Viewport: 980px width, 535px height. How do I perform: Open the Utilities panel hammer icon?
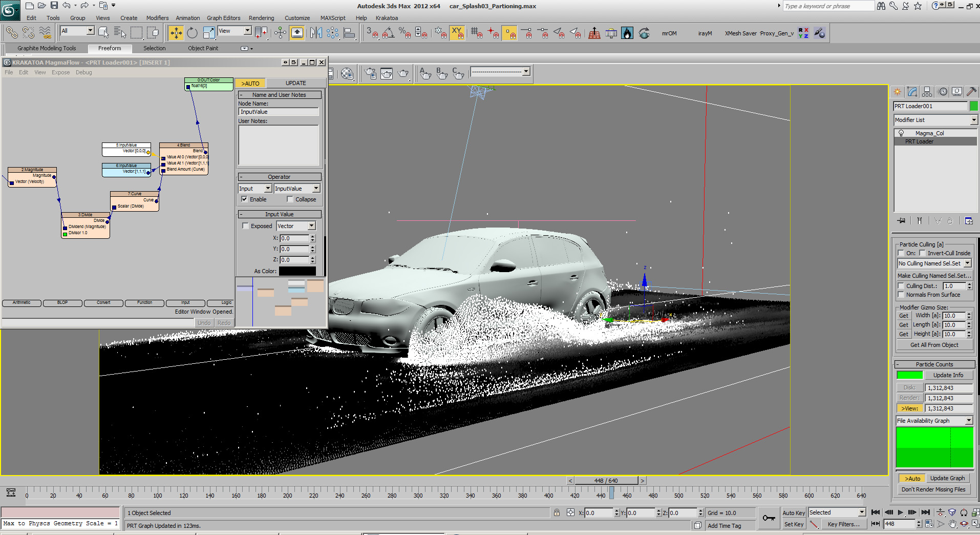[x=971, y=92]
